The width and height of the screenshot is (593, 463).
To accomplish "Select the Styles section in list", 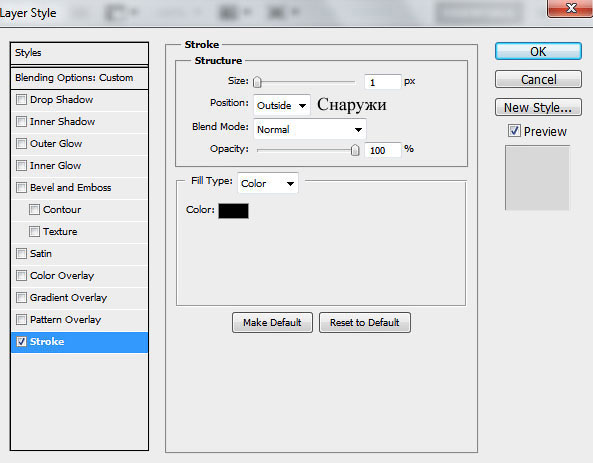I will click(79, 53).
